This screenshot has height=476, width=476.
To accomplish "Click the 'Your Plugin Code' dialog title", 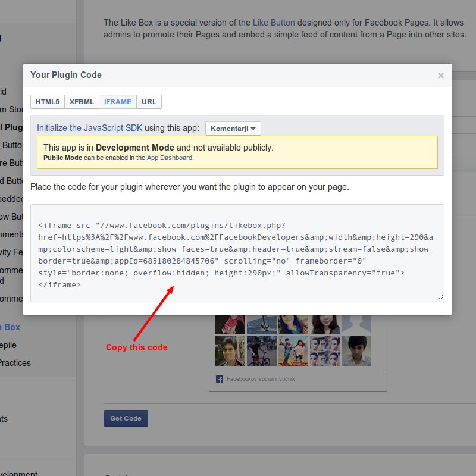I will coord(66,75).
